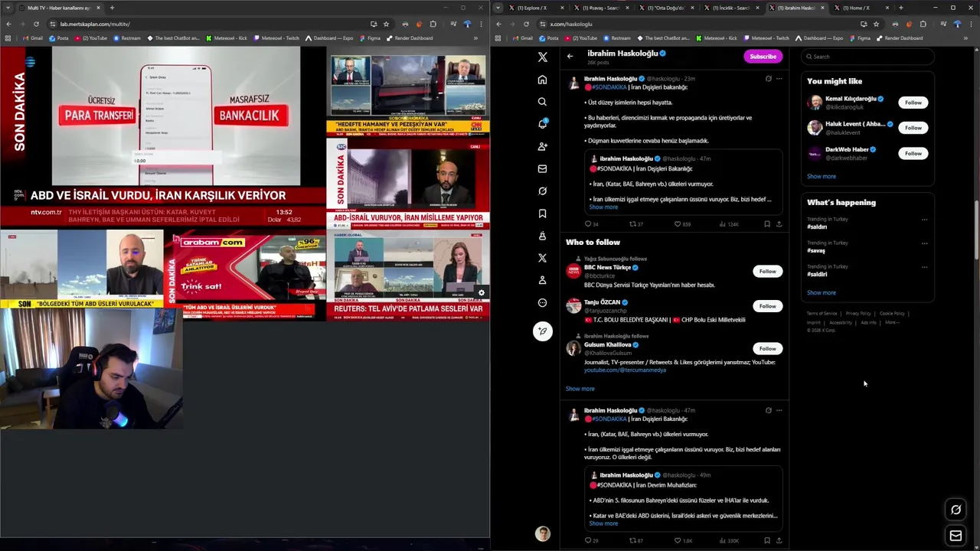Screen dimensions: 980x551
Task: Expand options for #savaş trend
Action: coord(924,243)
